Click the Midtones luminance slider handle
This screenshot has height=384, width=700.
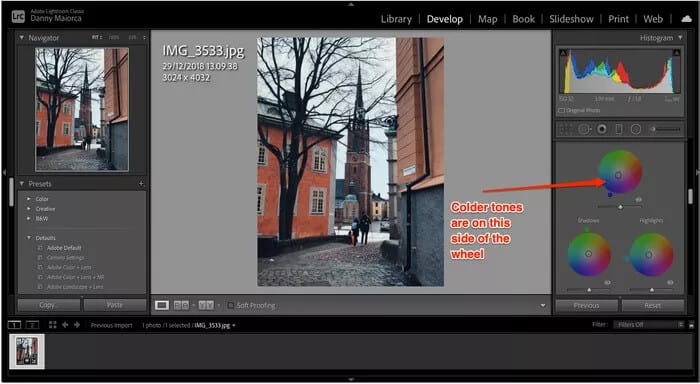point(620,207)
